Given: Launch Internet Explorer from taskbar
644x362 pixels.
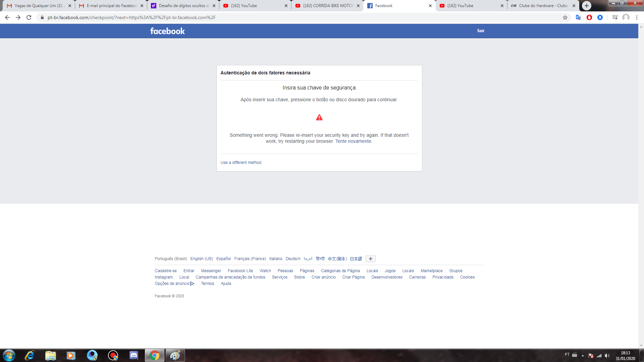Looking at the screenshot, I should (x=30, y=355).
